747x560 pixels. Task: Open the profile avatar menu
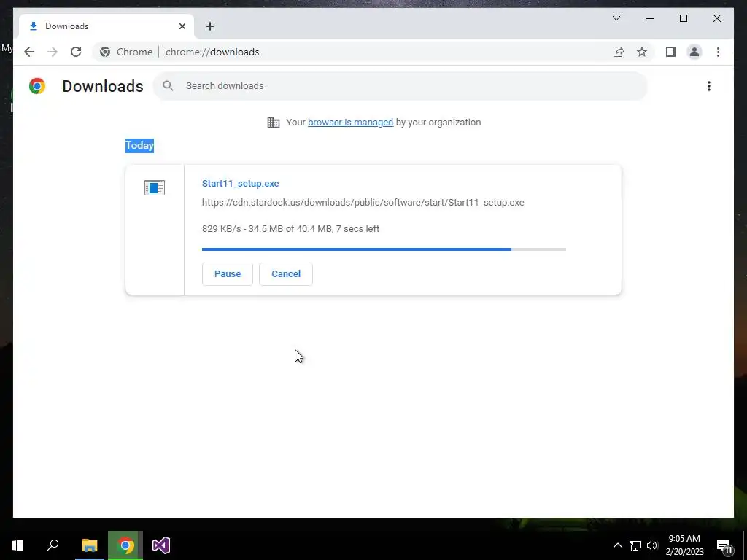coord(694,52)
